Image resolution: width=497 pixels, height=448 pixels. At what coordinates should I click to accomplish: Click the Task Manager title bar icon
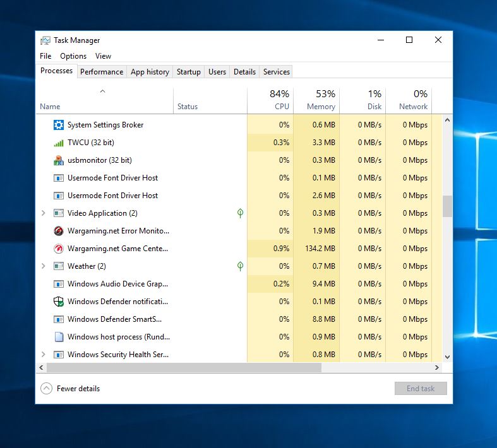(x=45, y=40)
